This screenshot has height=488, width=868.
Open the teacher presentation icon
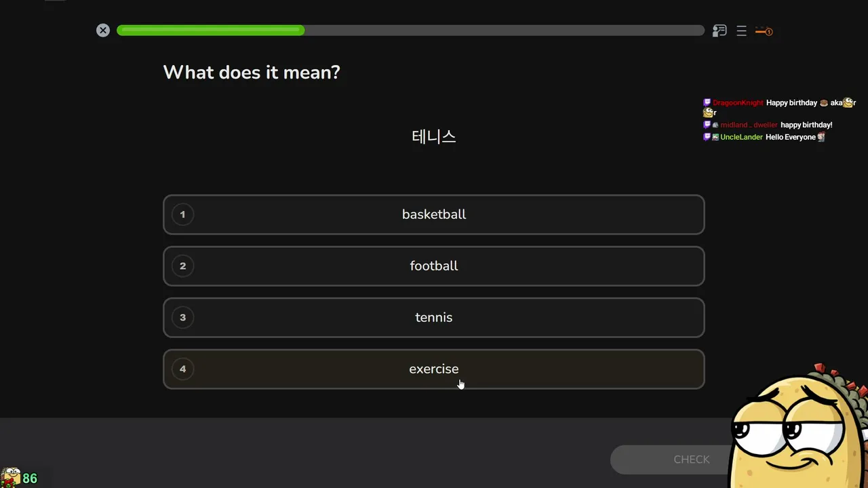[x=719, y=30]
